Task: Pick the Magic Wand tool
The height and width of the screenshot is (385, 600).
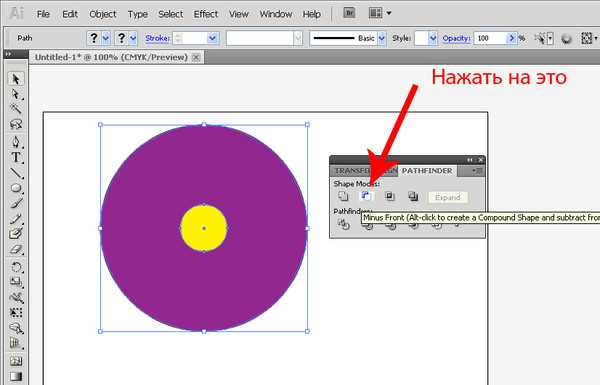Action: [16, 109]
